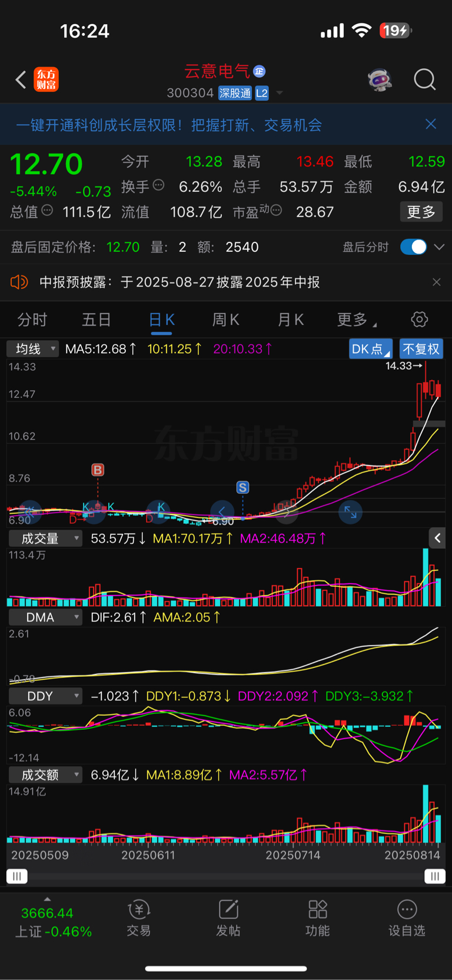The height and width of the screenshot is (980, 452).
Task: Open the 中报预披露 notice text
Action: (180, 283)
